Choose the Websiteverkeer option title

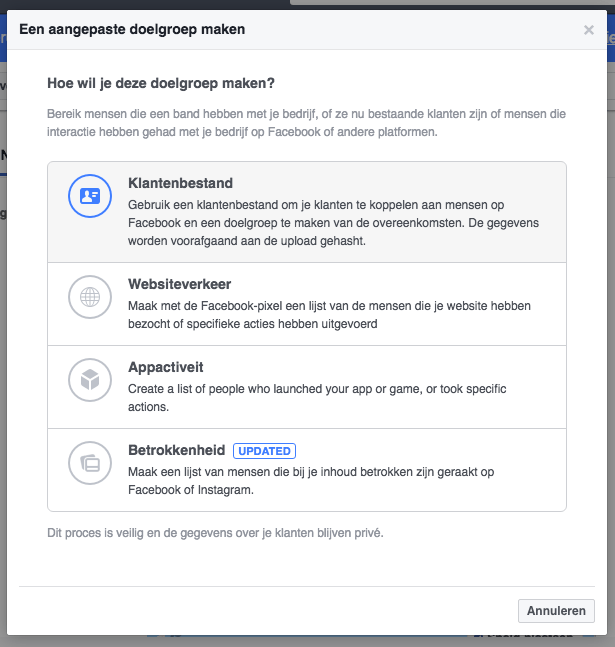tap(179, 285)
